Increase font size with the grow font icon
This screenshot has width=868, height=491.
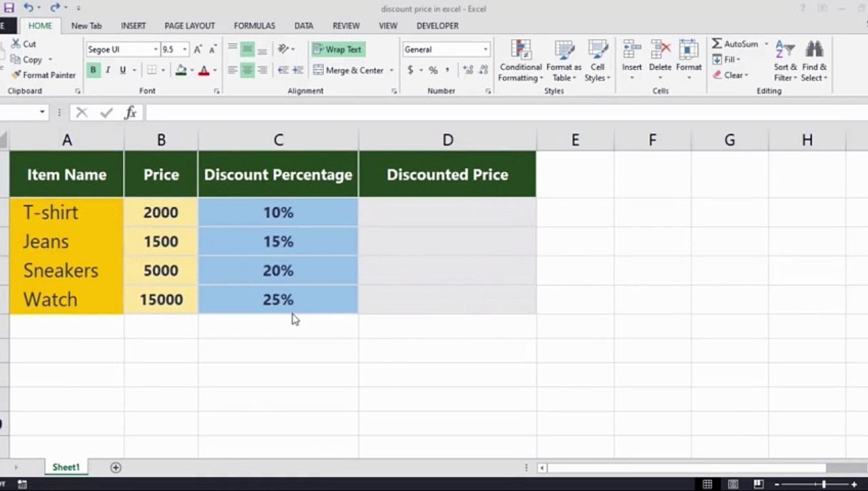click(x=198, y=49)
